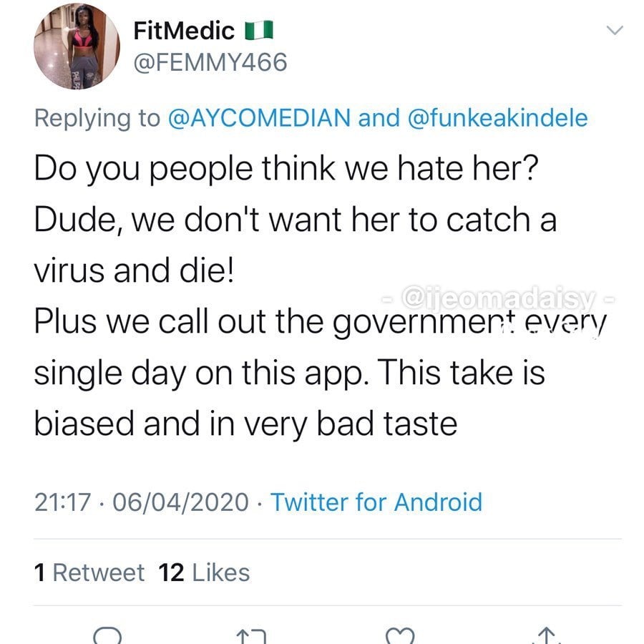The image size is (644, 644).
Task: Open the share options icon
Action: click(x=545, y=635)
